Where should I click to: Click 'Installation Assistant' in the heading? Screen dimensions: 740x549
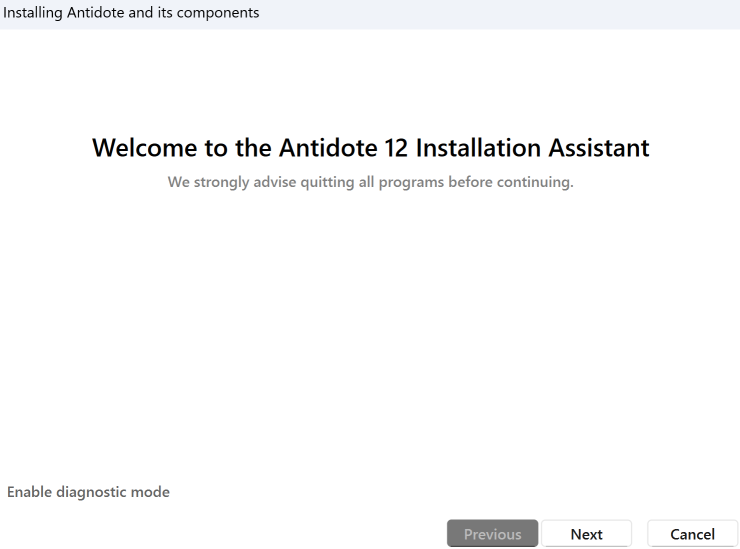point(532,148)
